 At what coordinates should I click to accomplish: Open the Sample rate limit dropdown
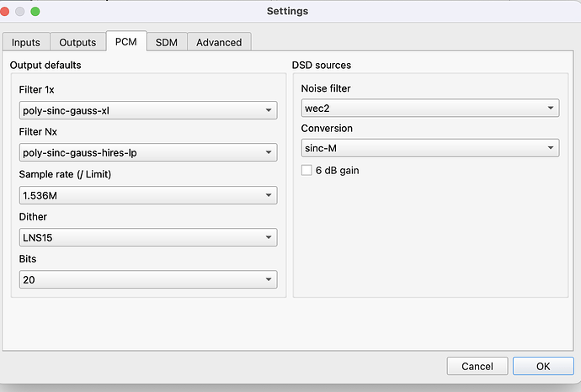click(x=147, y=195)
